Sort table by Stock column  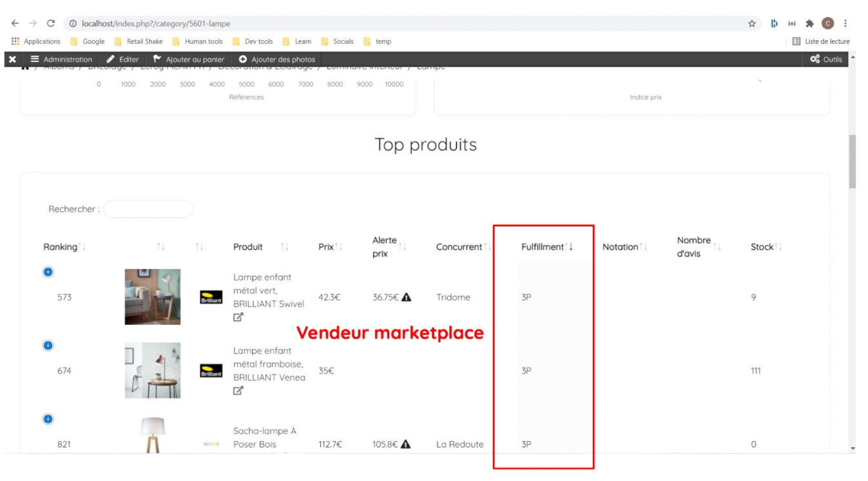point(767,247)
